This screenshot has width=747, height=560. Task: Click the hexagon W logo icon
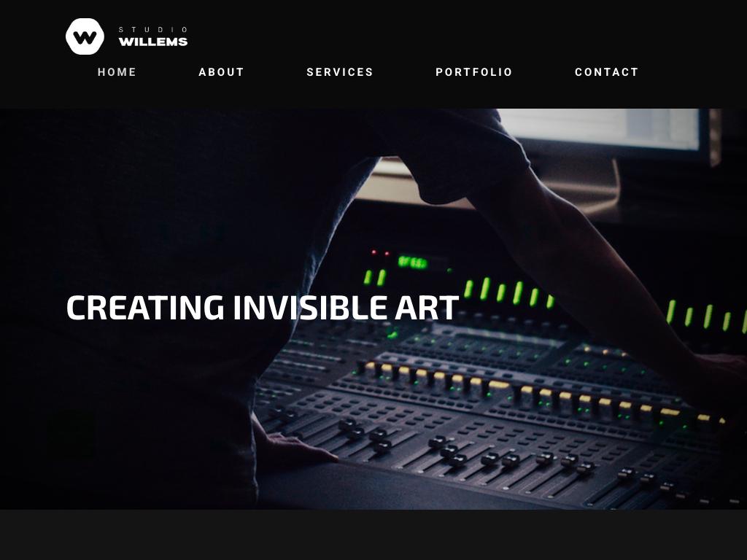[x=85, y=36]
